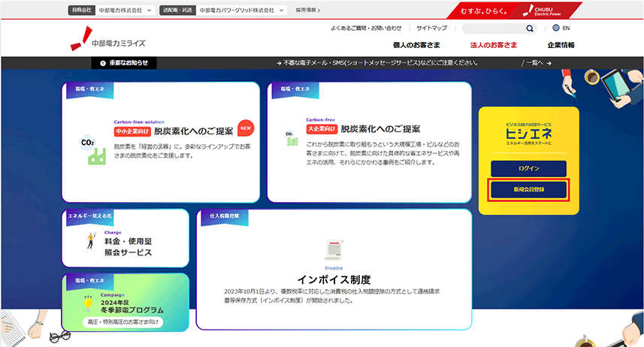Image resolution: width=644 pixels, height=347 pixels.
Task: Click the CO2 factory icon in 中小企業向け card
Action: [94, 151]
